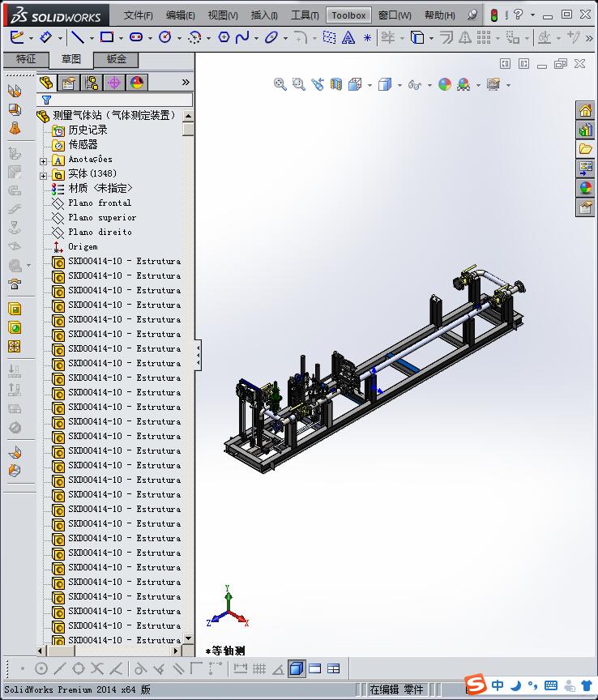The height and width of the screenshot is (700, 598).
Task: Select the 传感器 sensors folder
Action: click(83, 144)
